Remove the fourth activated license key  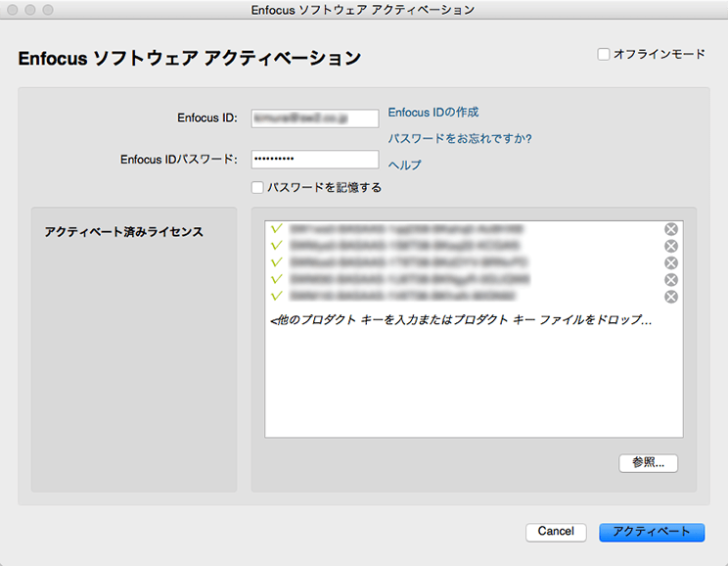click(671, 280)
